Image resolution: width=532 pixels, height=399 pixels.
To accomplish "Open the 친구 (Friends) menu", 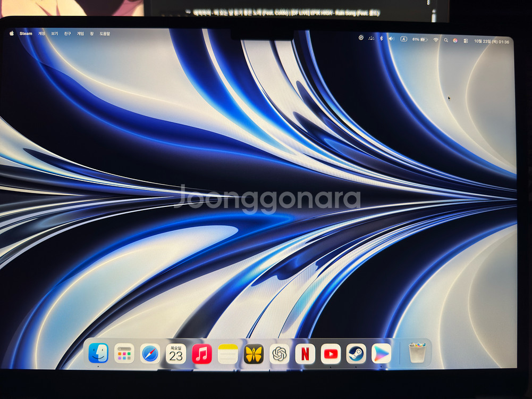I will coord(67,34).
